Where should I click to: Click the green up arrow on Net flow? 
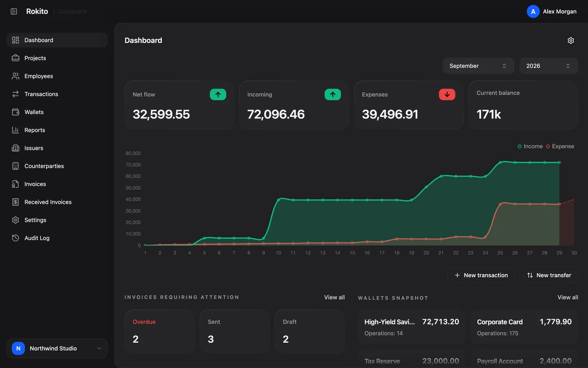(x=218, y=94)
